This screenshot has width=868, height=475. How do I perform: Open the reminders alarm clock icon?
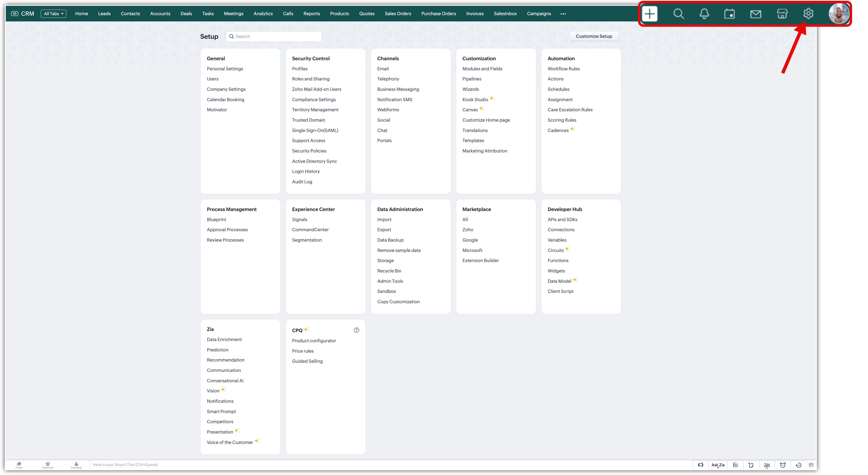tap(783, 465)
